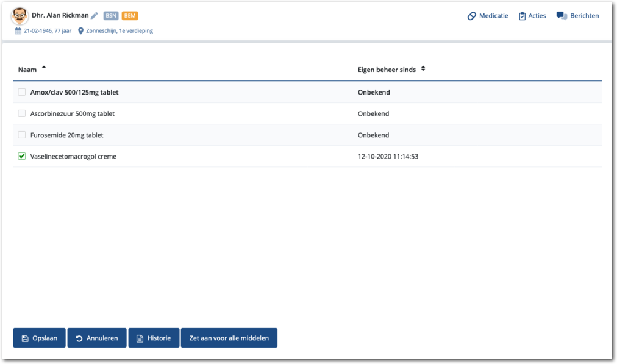Image resolution: width=617 pixels, height=364 pixels.
Task: Open the Historie view
Action: tap(154, 338)
